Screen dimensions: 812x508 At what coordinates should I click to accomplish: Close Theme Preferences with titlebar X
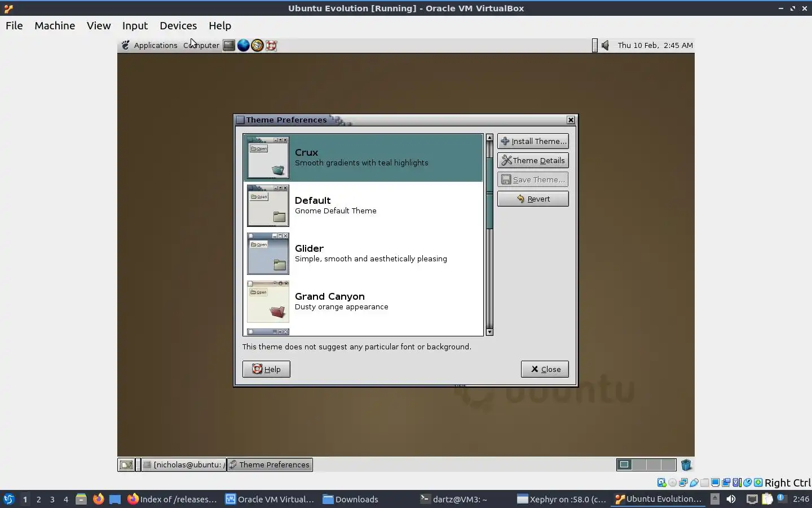pos(571,120)
